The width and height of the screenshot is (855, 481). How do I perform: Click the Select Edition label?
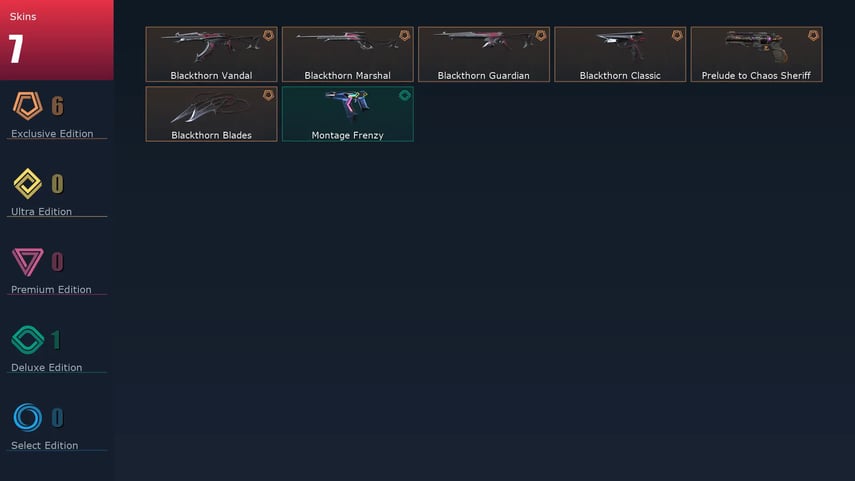point(44,446)
